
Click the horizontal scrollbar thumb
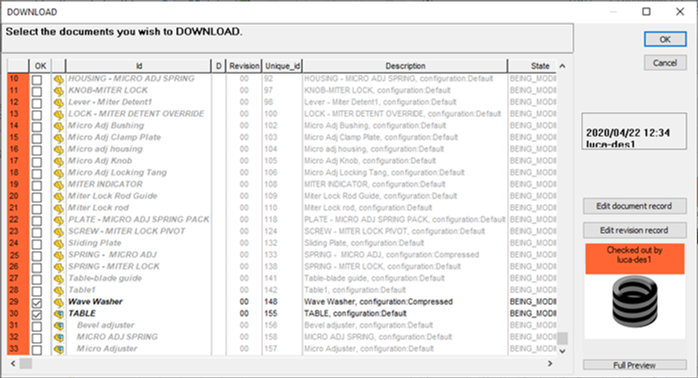[26, 364]
